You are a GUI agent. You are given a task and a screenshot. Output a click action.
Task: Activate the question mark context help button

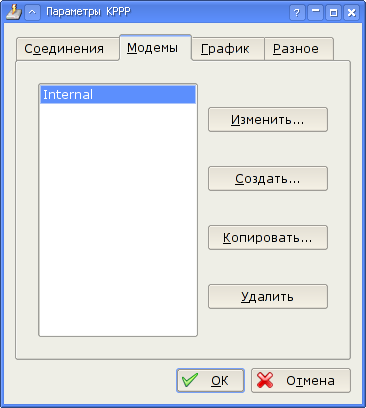[x=297, y=13]
